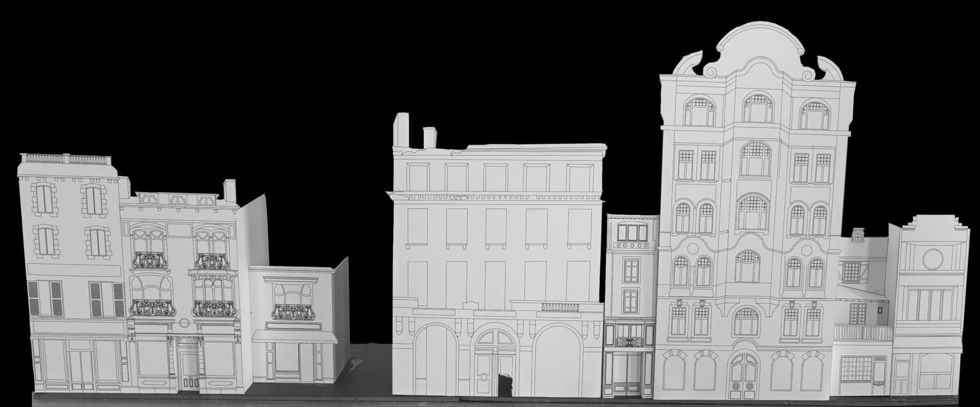Select the tallest chimney on the middle building
The height and width of the screenshot is (407, 980).
[x=401, y=129]
